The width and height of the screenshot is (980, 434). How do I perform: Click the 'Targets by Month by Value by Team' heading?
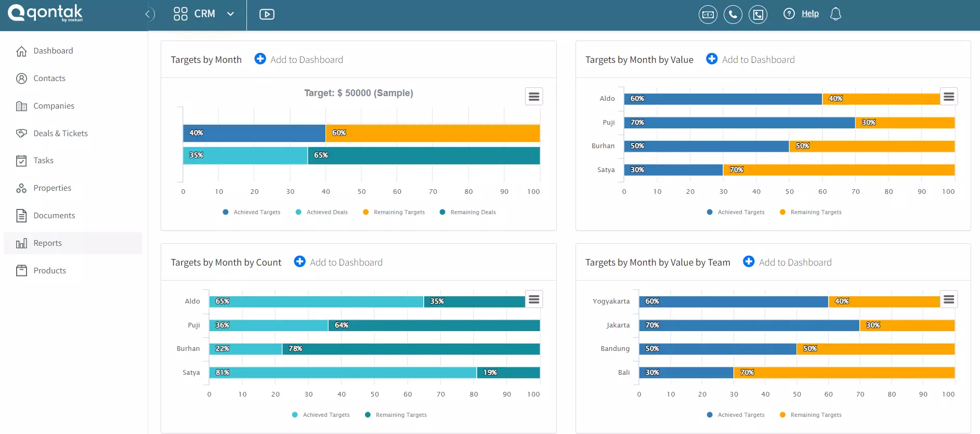(658, 262)
